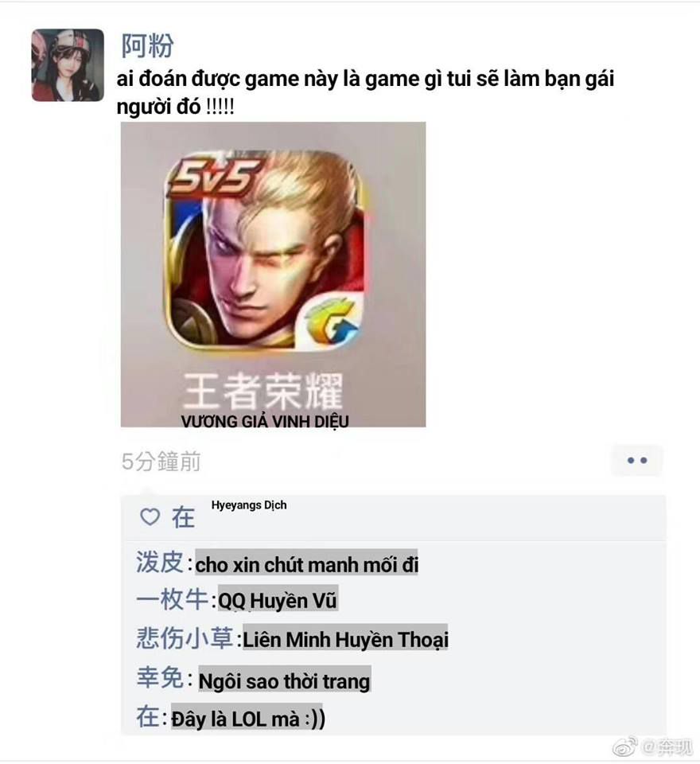The image size is (700, 764).
Task: Open the 王者荣耀 game image
Action: [x=274, y=275]
